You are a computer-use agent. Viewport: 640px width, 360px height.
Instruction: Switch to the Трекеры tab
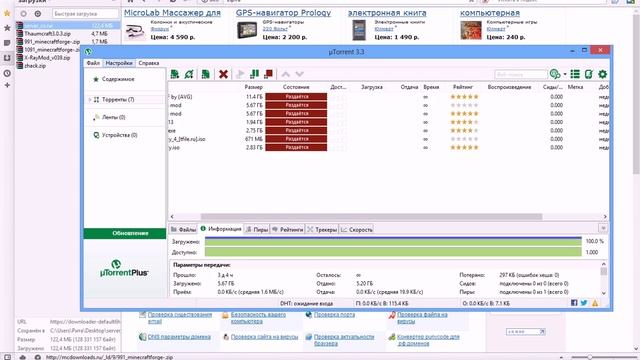click(322, 229)
